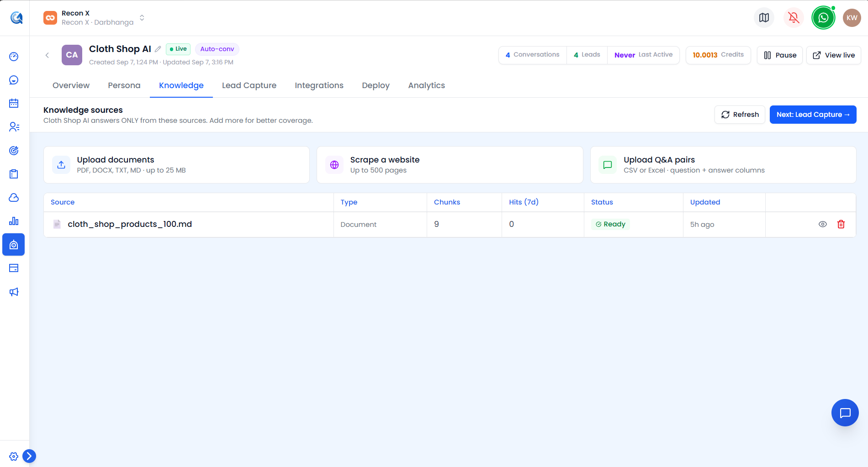Preview cloth_shop_products_100.md with eye icon

823,224
